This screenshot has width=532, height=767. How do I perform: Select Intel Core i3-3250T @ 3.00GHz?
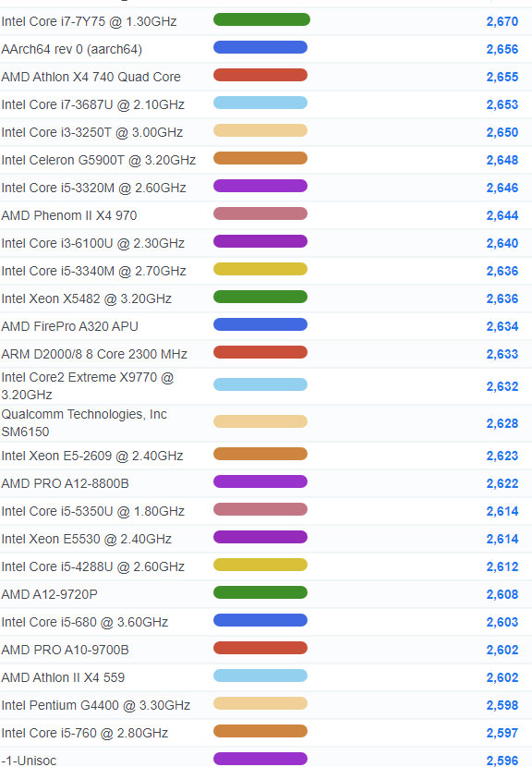92,132
